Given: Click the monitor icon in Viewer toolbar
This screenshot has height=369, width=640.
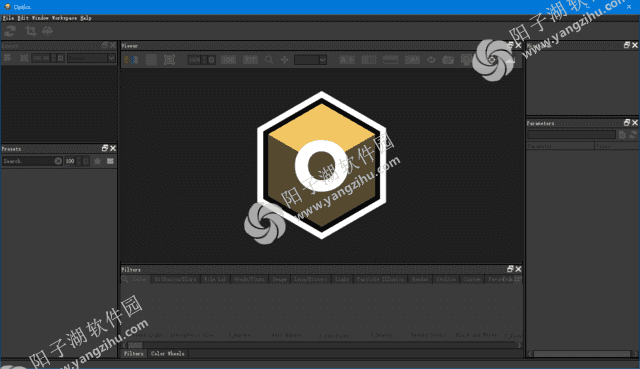Looking at the screenshot, I should pos(466,60).
